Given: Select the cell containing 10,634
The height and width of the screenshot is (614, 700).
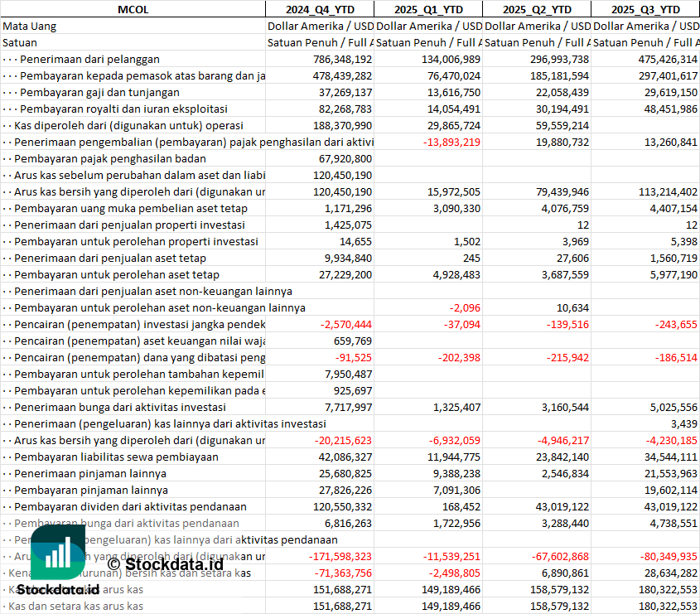Looking at the screenshot, I should [572, 307].
